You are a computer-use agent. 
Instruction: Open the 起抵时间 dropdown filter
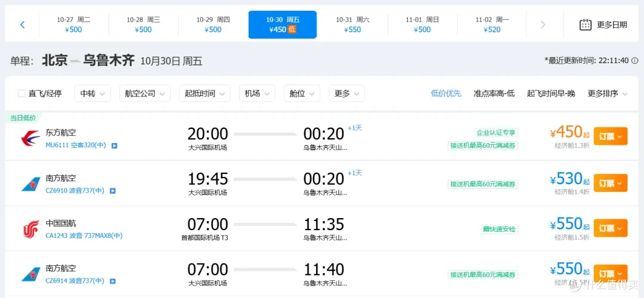[x=205, y=94]
